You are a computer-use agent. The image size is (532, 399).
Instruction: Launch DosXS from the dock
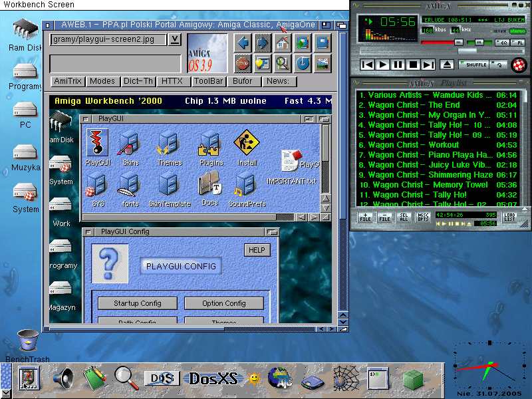(x=213, y=378)
